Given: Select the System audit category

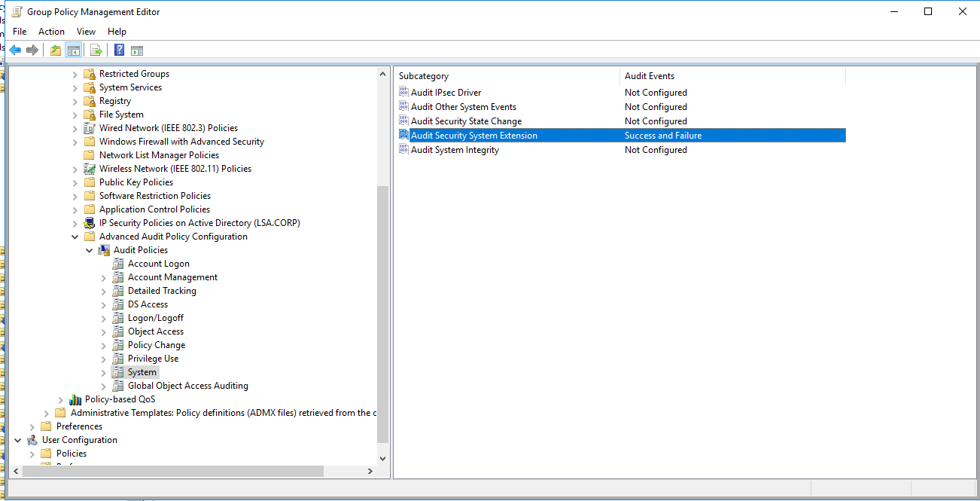Looking at the screenshot, I should 142,372.
